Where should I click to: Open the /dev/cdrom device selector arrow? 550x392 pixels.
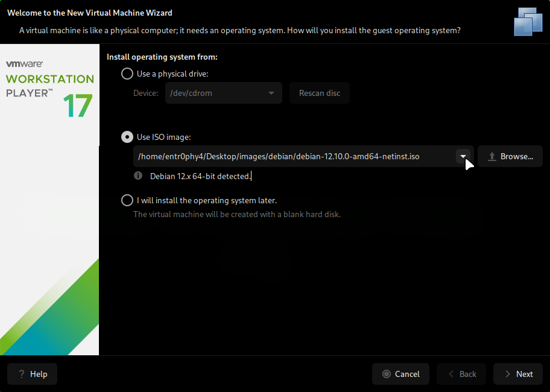[x=271, y=93]
